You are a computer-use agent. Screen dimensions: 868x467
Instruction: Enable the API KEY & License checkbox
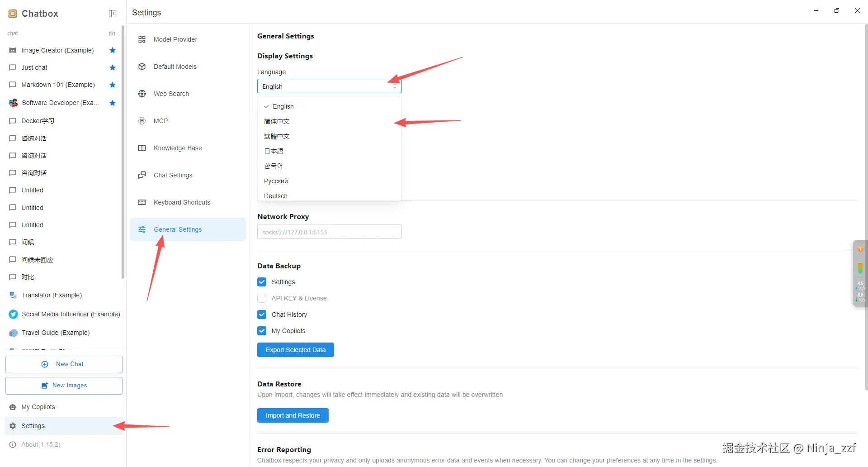click(262, 298)
